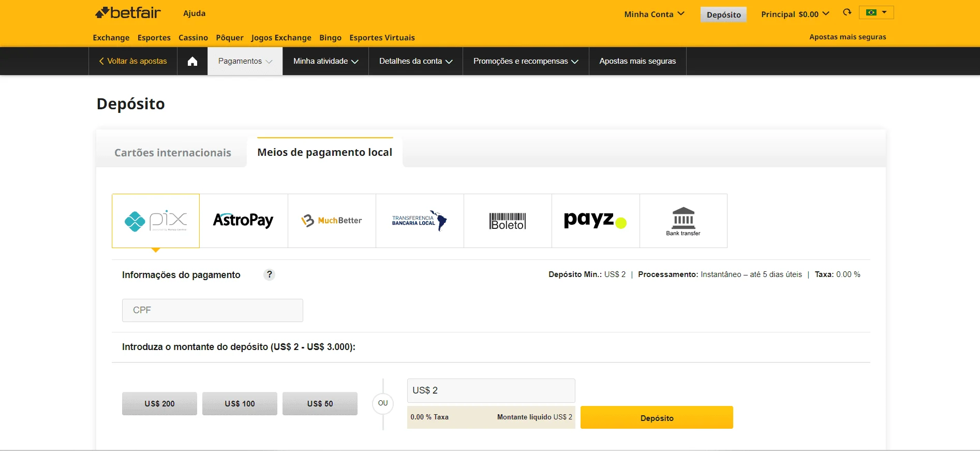Select Transferencia Bancaria Local option
The image size is (980, 451).
(x=420, y=221)
